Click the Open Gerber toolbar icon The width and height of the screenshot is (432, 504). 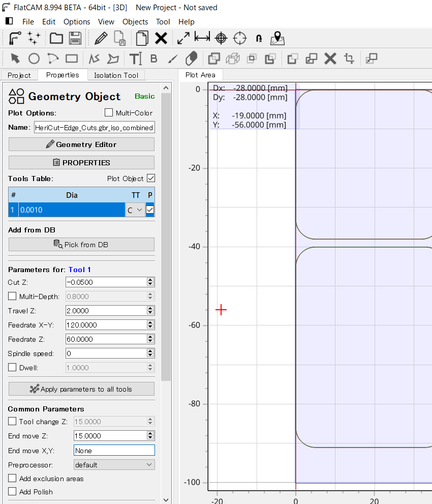coord(15,38)
